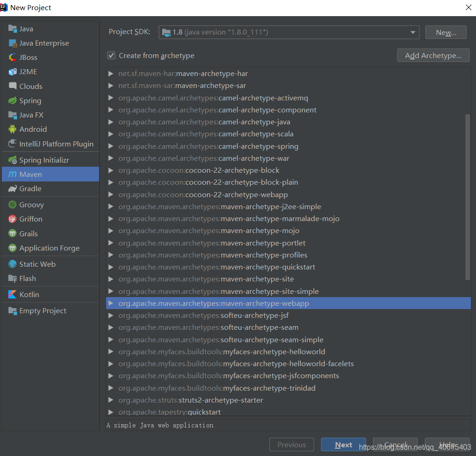This screenshot has width=476, height=456.
Task: Click the Java folder icon in sidebar
Action: coord(12,29)
